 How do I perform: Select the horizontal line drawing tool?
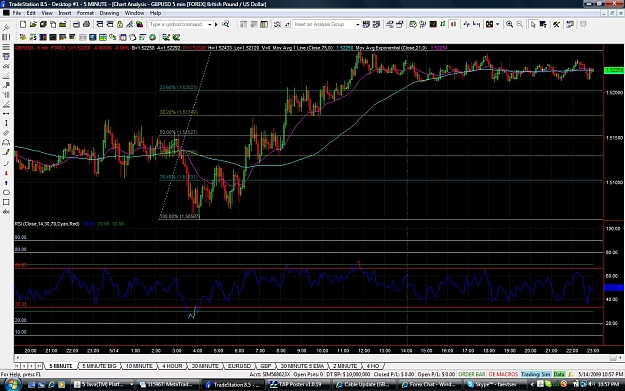click(6, 114)
